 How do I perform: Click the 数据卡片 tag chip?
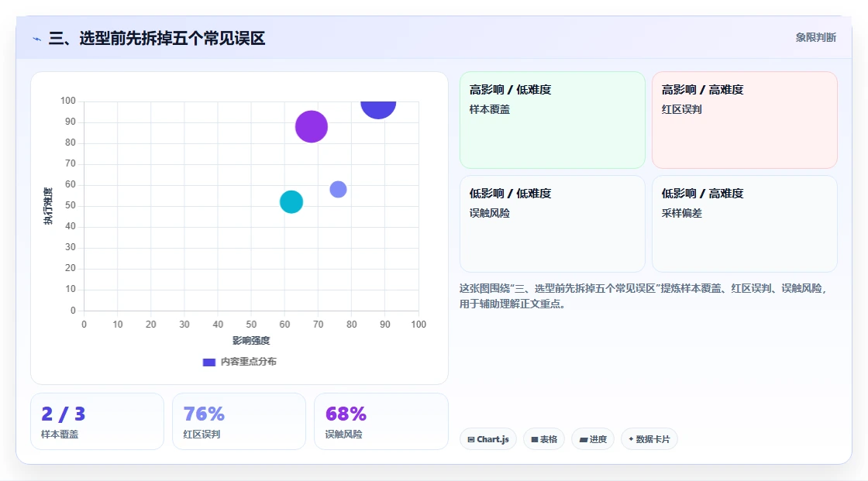pyautogui.click(x=649, y=439)
